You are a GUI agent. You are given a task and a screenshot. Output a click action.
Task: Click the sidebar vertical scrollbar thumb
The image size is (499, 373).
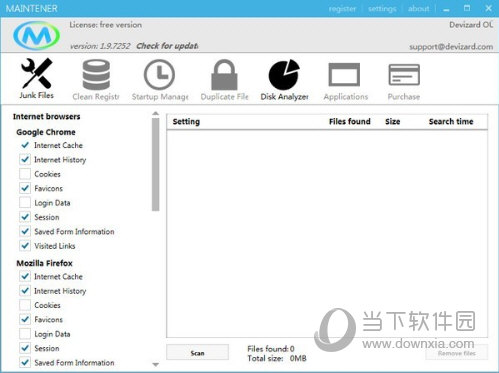coord(155,165)
